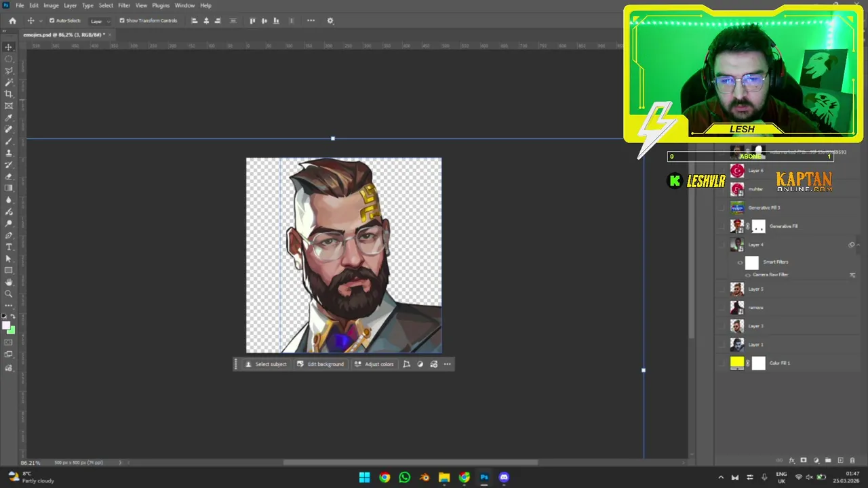Select the Blur tool
Viewport: 868px width, 488px height.
(9, 200)
